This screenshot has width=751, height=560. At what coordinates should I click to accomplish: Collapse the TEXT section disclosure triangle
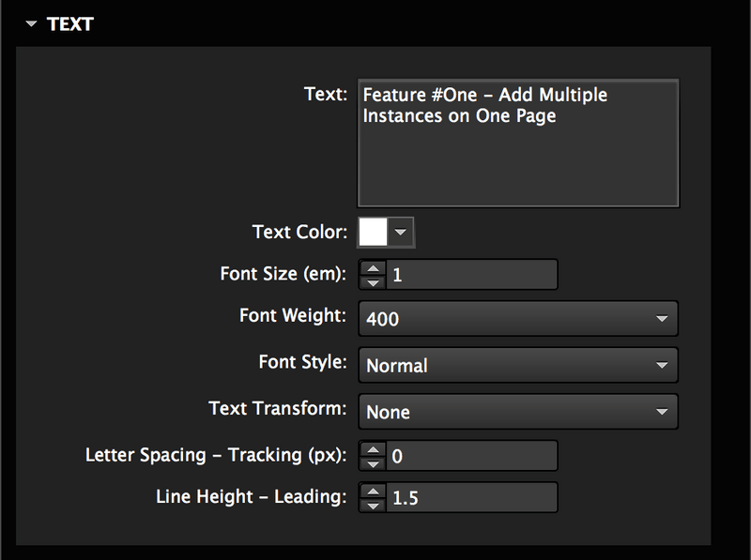click(x=31, y=24)
